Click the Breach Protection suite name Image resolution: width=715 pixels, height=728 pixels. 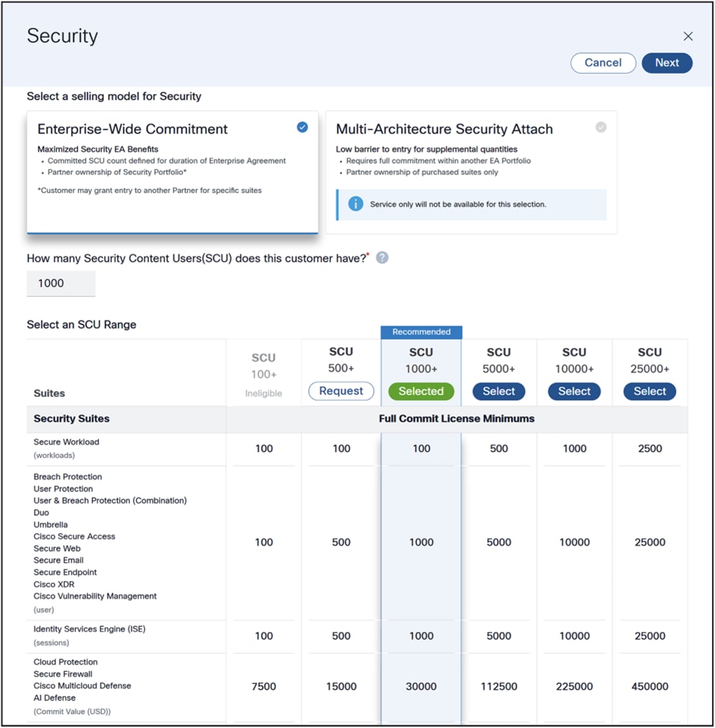(x=67, y=477)
